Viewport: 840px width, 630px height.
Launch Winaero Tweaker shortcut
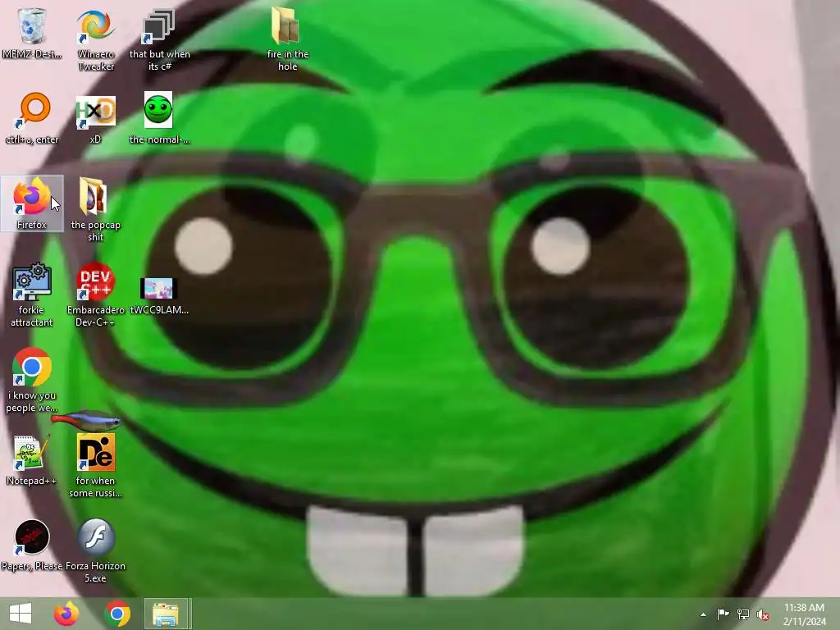click(95, 40)
